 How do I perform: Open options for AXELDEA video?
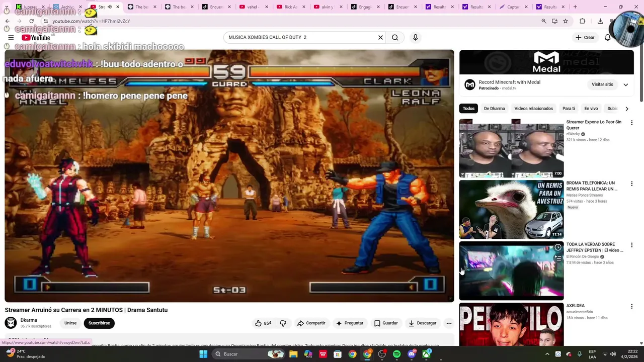point(631,307)
